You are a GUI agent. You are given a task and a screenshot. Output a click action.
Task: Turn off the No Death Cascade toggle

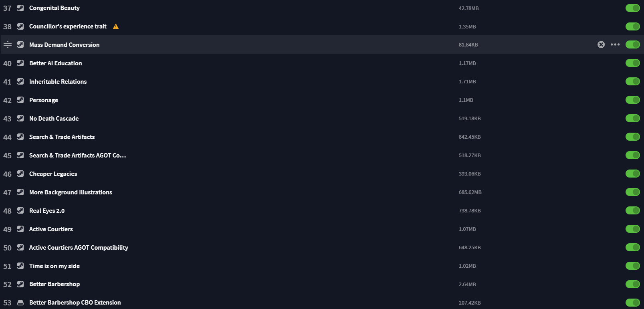coord(632,119)
